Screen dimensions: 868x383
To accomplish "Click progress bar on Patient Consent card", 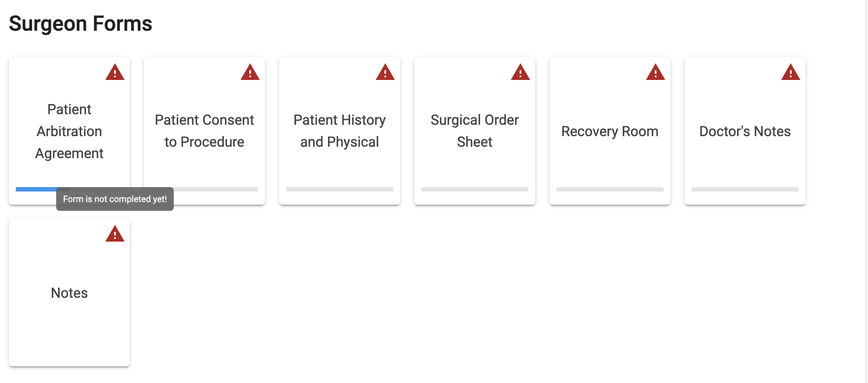I will (204, 189).
